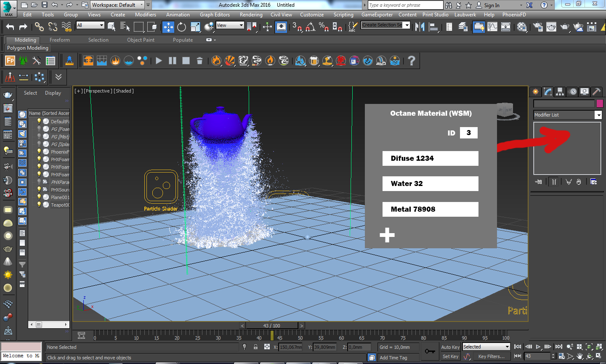This screenshot has height=364, width=606.
Task: Open the Motion command panel tab
Action: (x=572, y=91)
